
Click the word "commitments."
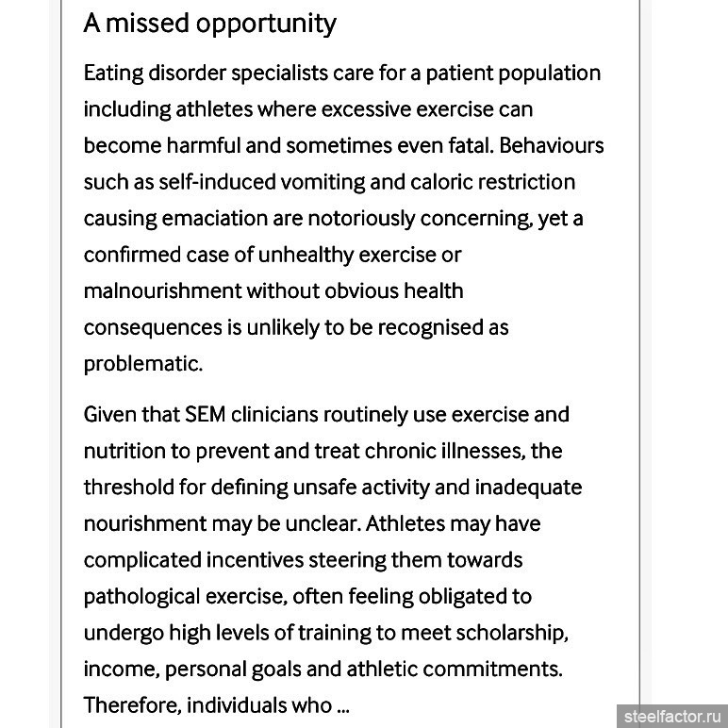click(492, 670)
